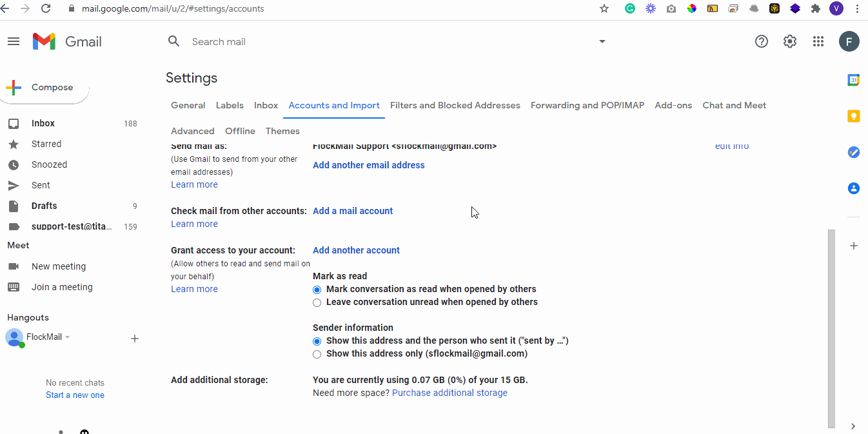Open Google Keep notes side panel
The width and height of the screenshot is (868, 434).
coord(853,116)
